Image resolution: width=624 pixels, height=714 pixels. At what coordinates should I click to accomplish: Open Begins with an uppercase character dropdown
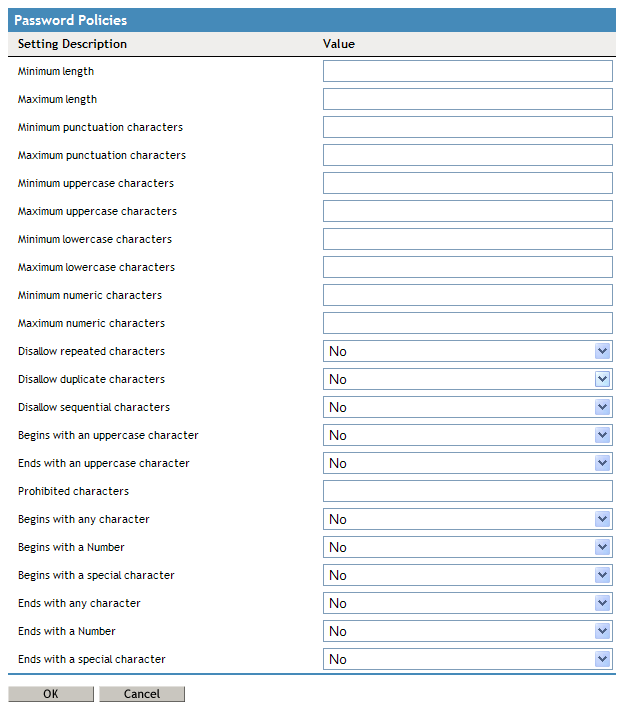coord(467,435)
